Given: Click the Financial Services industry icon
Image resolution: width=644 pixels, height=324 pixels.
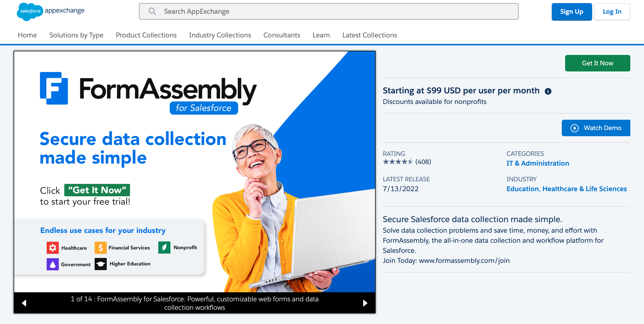Looking at the screenshot, I should coord(101,248).
